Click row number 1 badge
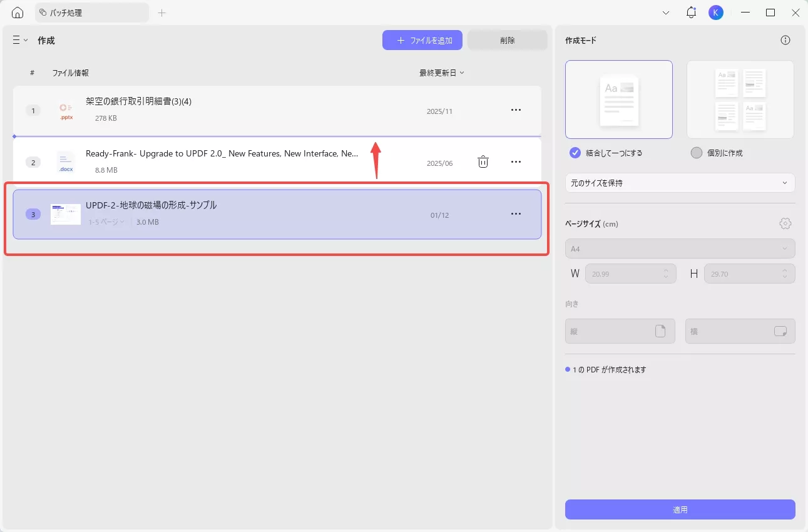 click(x=33, y=110)
